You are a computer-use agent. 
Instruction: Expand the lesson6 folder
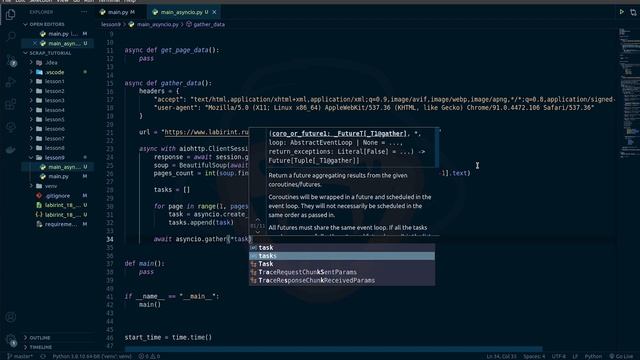[x=54, y=129]
